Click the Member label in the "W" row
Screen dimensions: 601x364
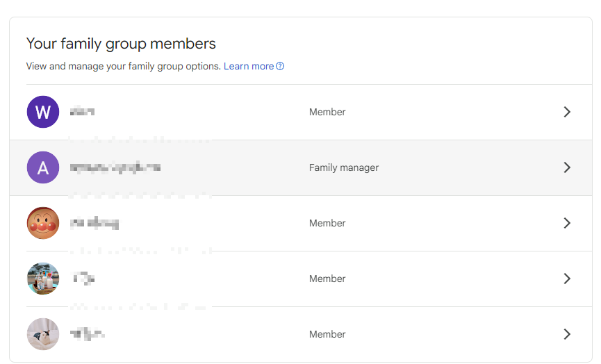click(327, 112)
